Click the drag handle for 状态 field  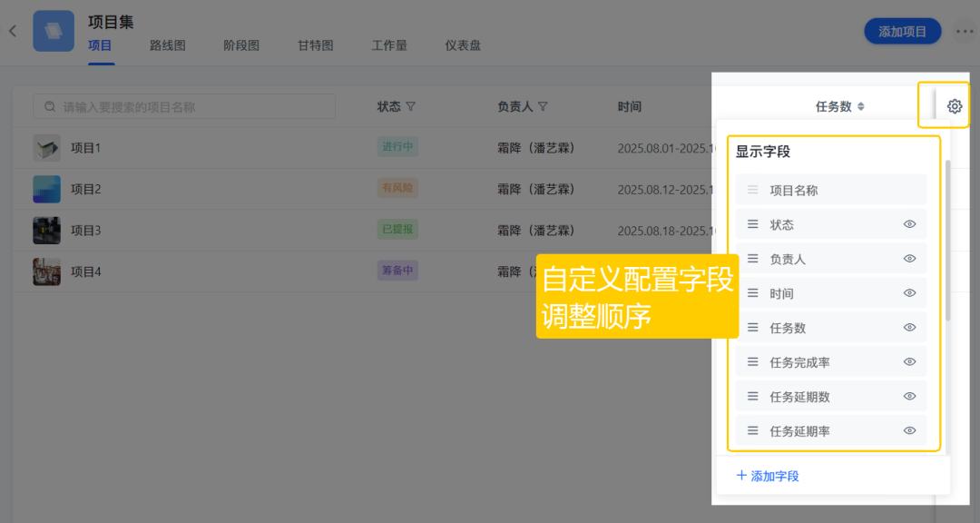click(752, 224)
